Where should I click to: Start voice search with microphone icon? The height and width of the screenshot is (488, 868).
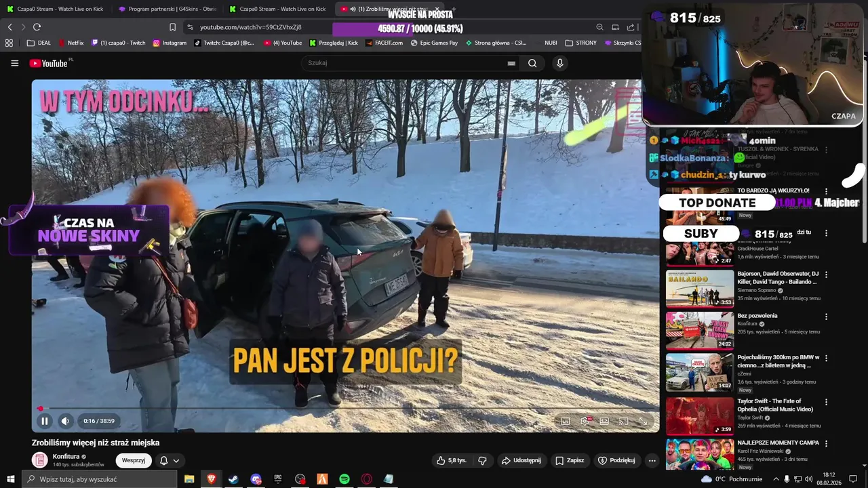tap(559, 63)
